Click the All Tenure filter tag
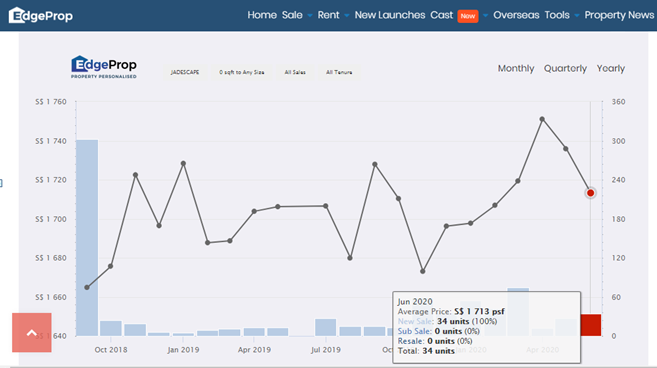The height and width of the screenshot is (368, 657). click(339, 72)
